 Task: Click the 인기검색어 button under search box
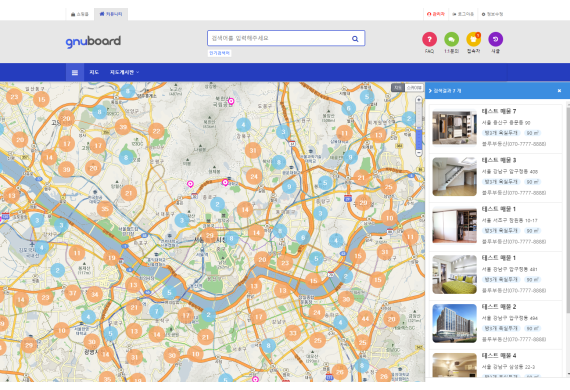[x=220, y=53]
